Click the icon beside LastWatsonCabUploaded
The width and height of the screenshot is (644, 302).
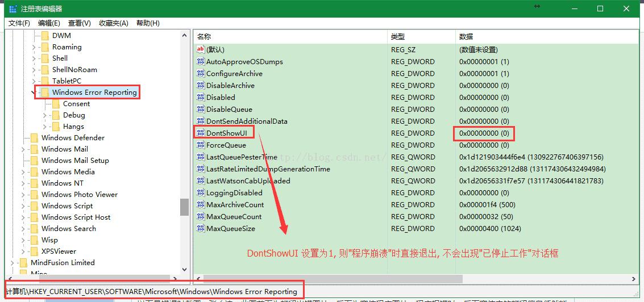point(201,181)
